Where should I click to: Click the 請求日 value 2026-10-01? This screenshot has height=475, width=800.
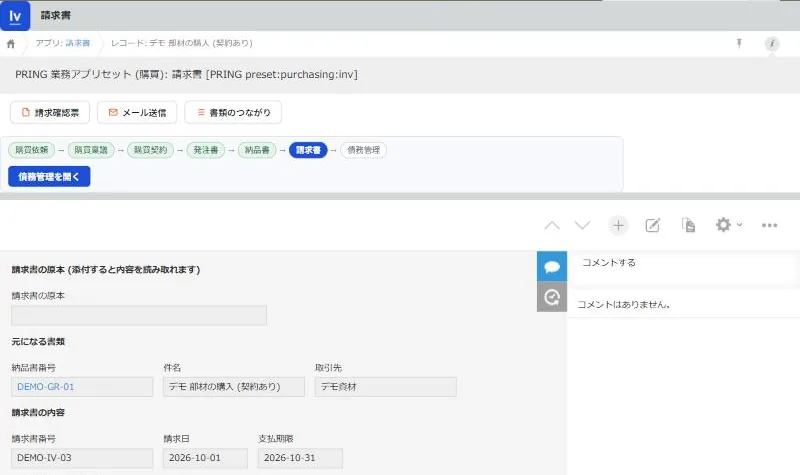[x=205, y=458]
